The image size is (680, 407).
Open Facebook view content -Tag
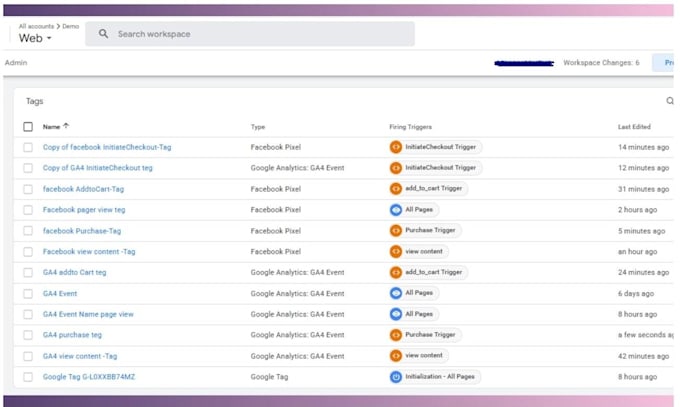point(89,252)
